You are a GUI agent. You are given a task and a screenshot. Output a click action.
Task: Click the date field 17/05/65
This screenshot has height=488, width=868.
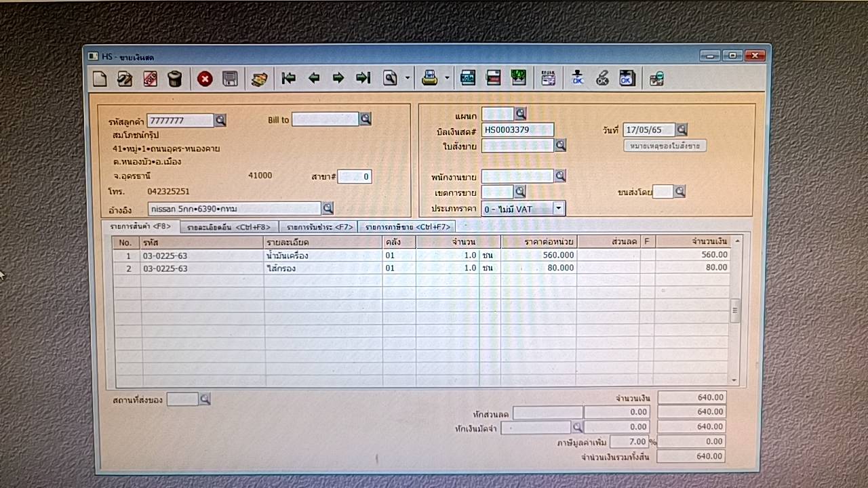click(649, 129)
